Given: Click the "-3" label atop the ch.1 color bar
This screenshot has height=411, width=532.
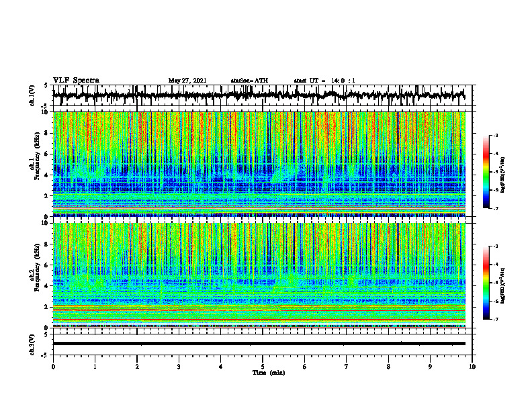Looking at the screenshot, I should click(496, 135).
